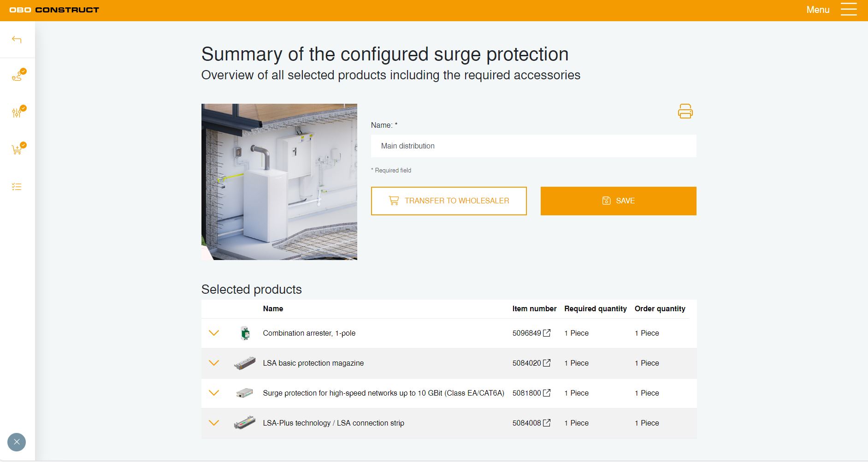The width and height of the screenshot is (868, 462).
Task: Click Transfer to Wholesaler button
Action: click(x=449, y=201)
